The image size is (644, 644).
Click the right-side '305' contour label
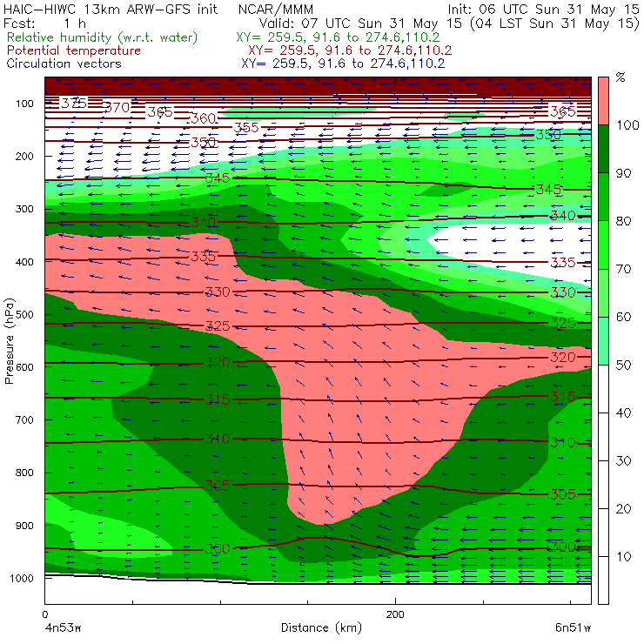tap(563, 494)
